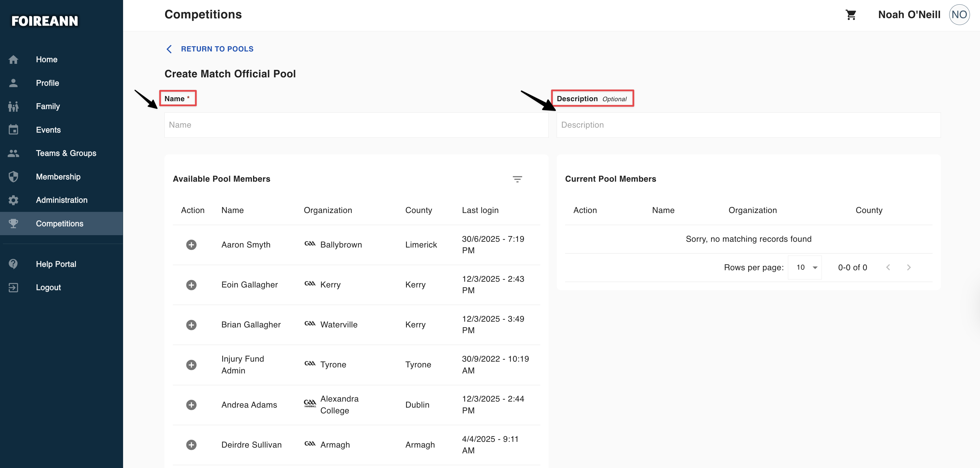Add Deirdre Sullivan with the plus icon

pyautogui.click(x=191, y=445)
